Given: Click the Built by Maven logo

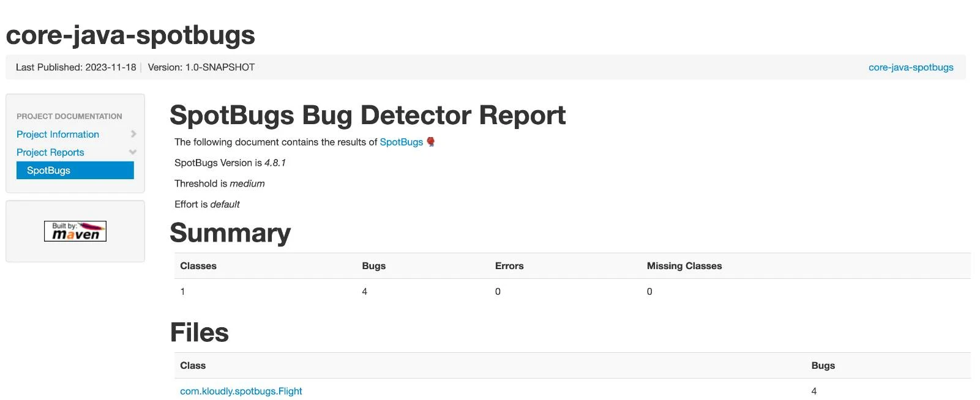Looking at the screenshot, I should [x=75, y=231].
